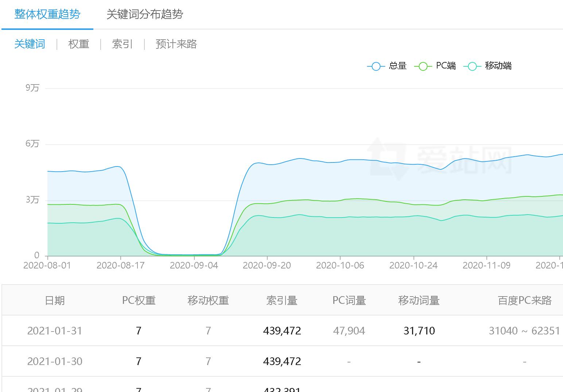Click 移动词量 value 31,710
Image resolution: width=563 pixels, height=392 pixels.
tap(419, 331)
